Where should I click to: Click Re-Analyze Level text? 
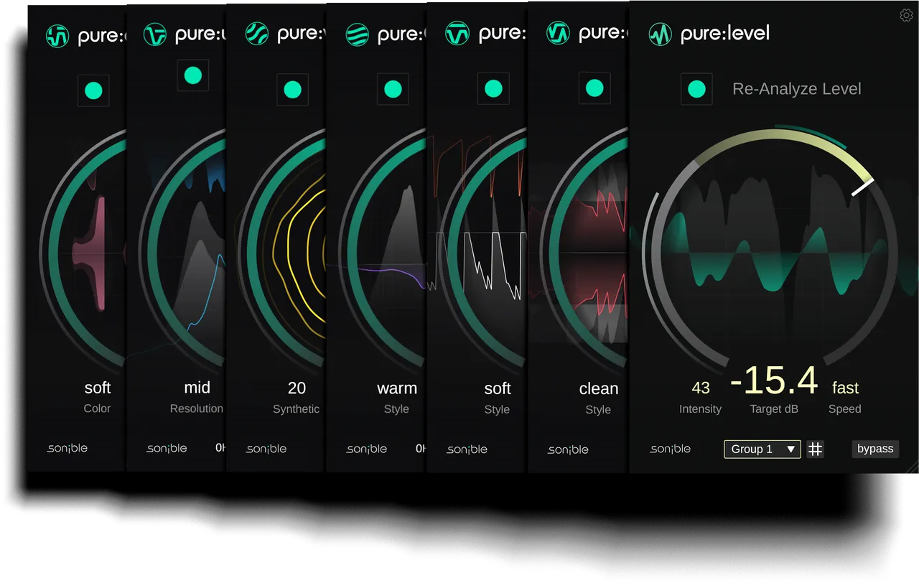click(797, 89)
